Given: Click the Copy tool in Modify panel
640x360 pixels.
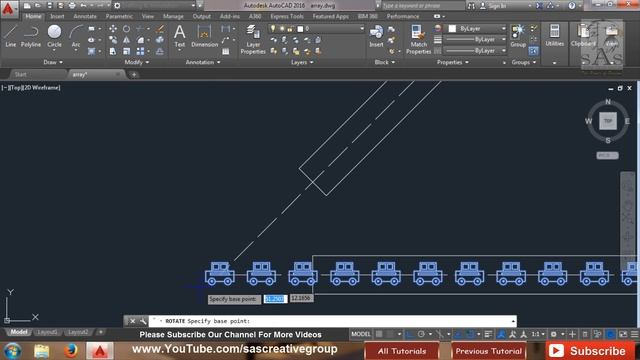Looking at the screenshot, I should coord(113,40).
